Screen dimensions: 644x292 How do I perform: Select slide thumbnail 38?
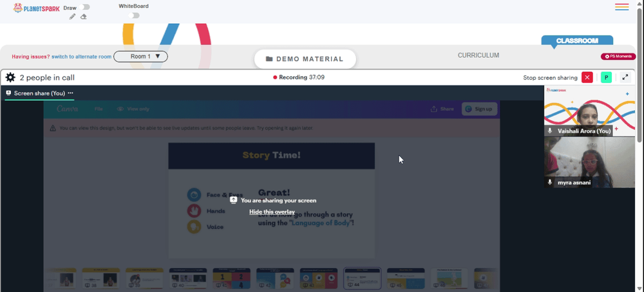click(100, 279)
